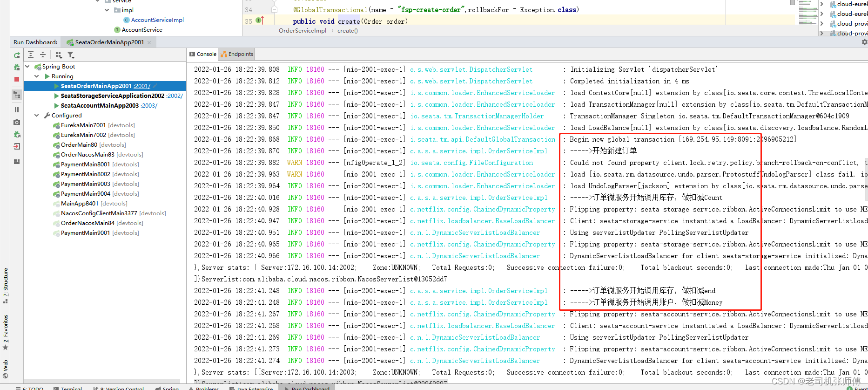Open the Web tool window tab
868x390 pixels.
pyautogui.click(x=6, y=369)
